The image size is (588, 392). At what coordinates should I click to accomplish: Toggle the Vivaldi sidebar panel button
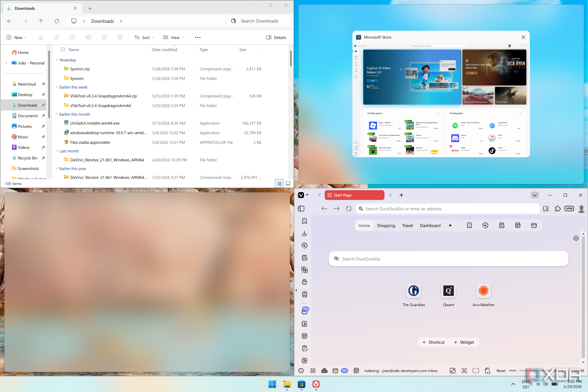[301, 208]
